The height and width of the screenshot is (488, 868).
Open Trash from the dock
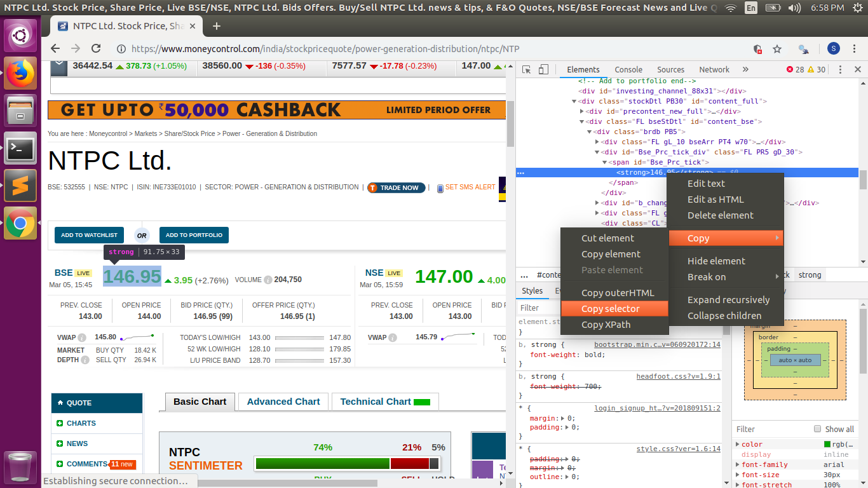(20, 468)
